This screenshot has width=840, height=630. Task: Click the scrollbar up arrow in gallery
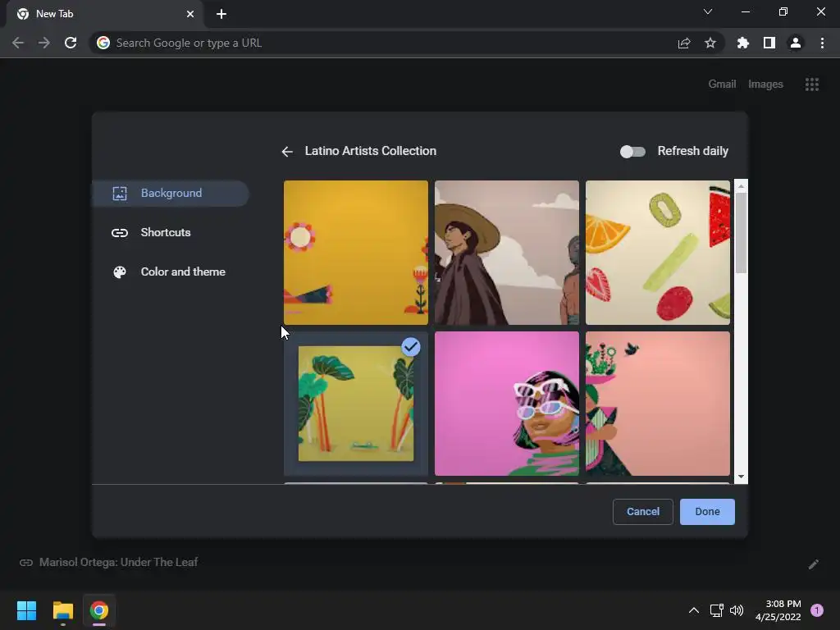point(741,186)
